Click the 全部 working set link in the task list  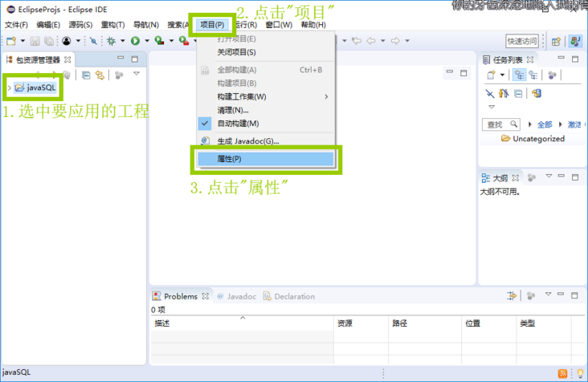(x=545, y=124)
